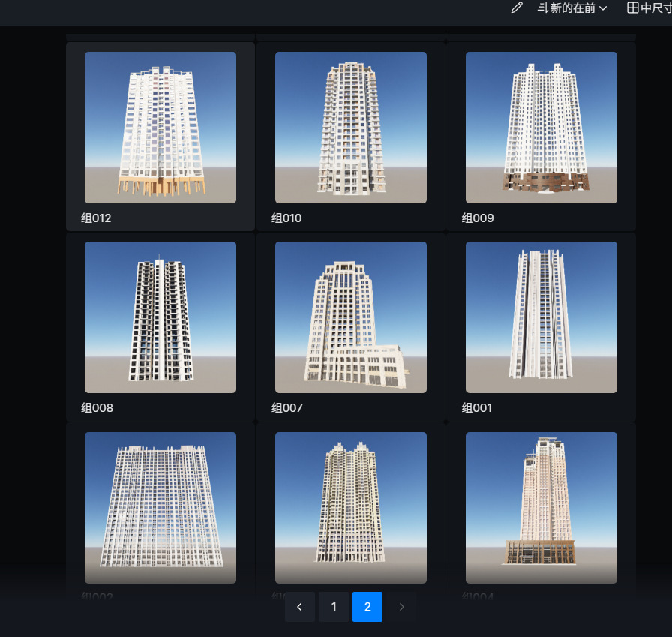The height and width of the screenshot is (637, 672).
Task: Click the 组007 name label
Action: tap(286, 408)
